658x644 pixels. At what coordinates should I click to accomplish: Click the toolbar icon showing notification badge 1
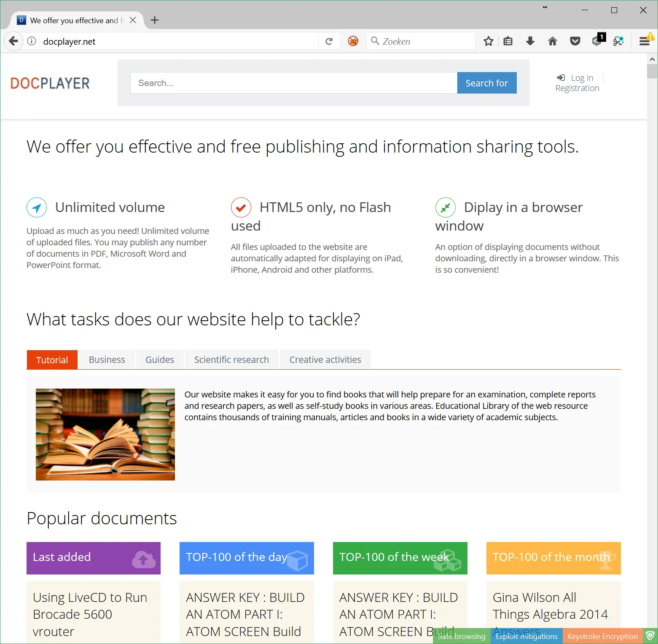pyautogui.click(x=597, y=41)
